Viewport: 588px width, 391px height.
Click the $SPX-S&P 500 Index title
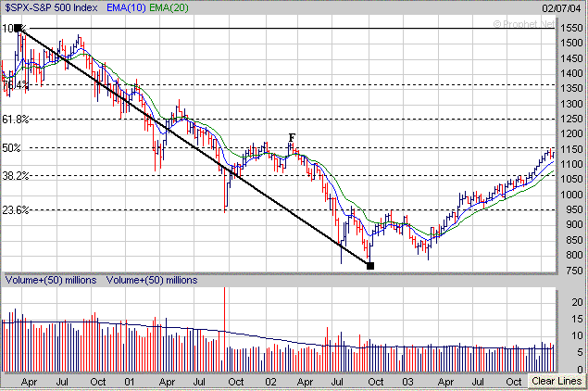tap(51, 8)
